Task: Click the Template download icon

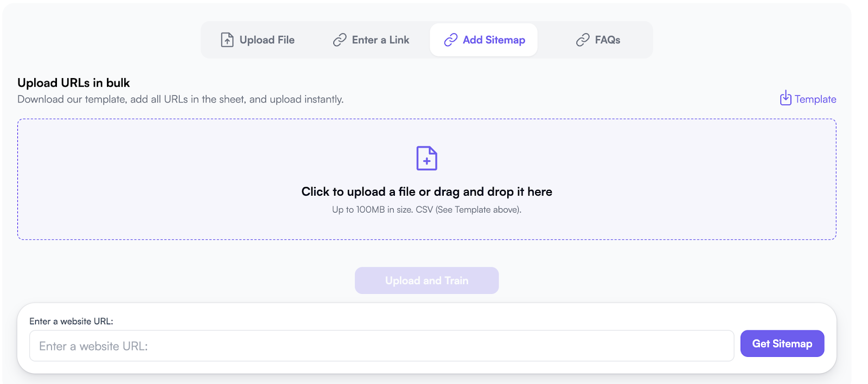Action: [x=786, y=98]
